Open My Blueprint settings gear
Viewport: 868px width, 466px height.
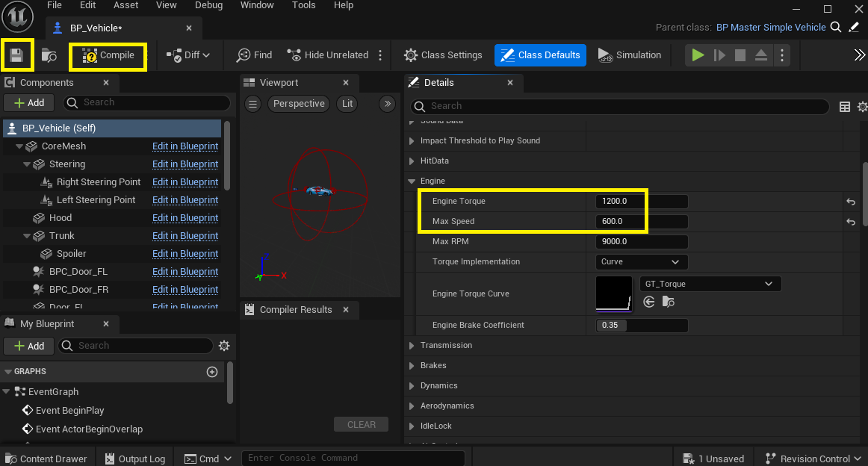pos(223,346)
